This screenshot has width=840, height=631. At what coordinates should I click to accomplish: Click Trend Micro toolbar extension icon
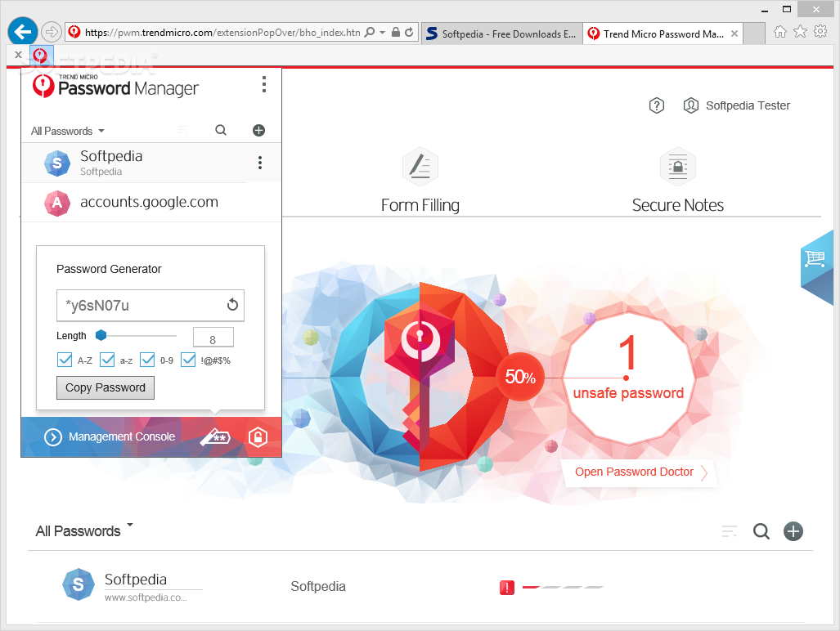(x=41, y=55)
